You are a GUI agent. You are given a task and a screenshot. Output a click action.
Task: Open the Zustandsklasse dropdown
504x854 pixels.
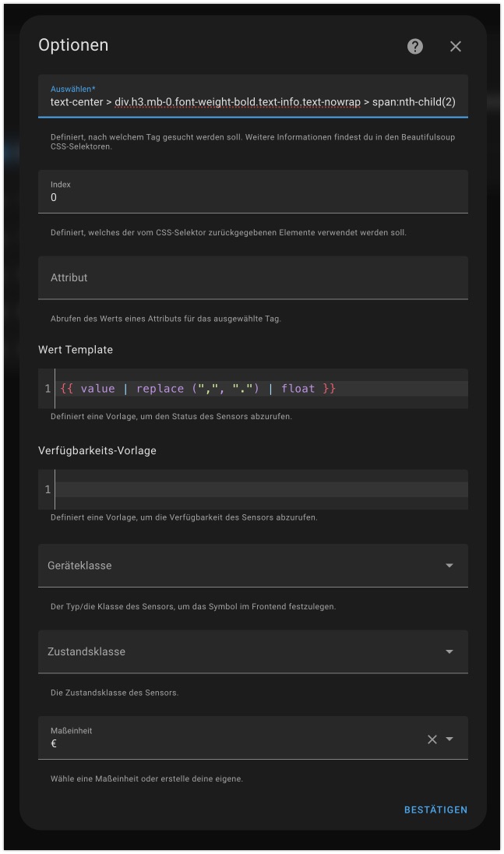point(253,651)
